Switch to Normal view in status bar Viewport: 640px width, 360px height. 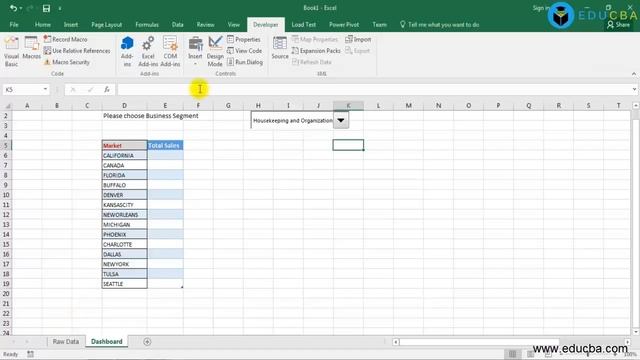click(513, 354)
